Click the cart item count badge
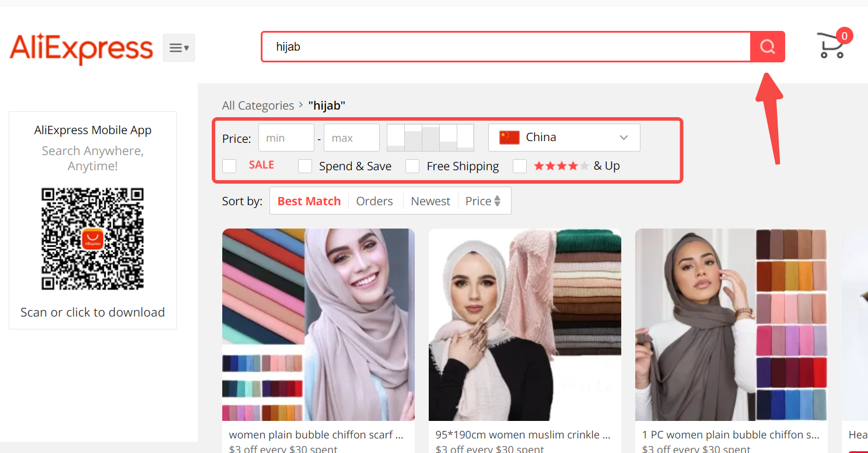This screenshot has height=453, width=868. (x=844, y=36)
